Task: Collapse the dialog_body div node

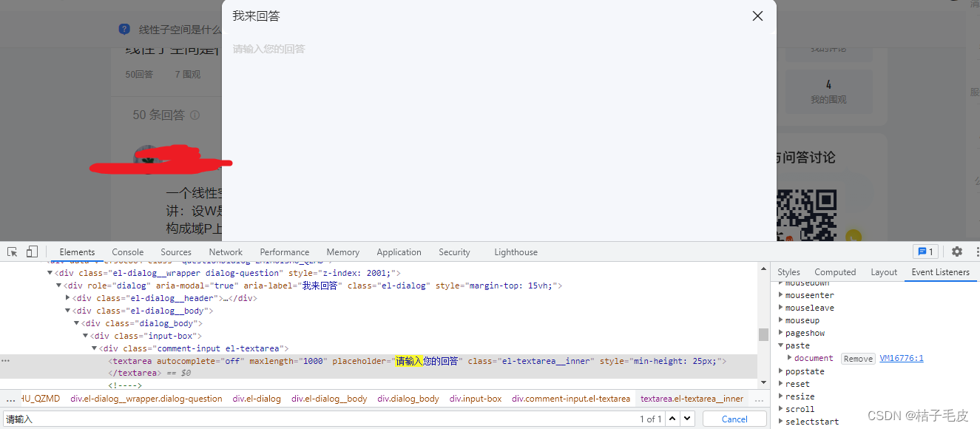Action: (x=77, y=323)
